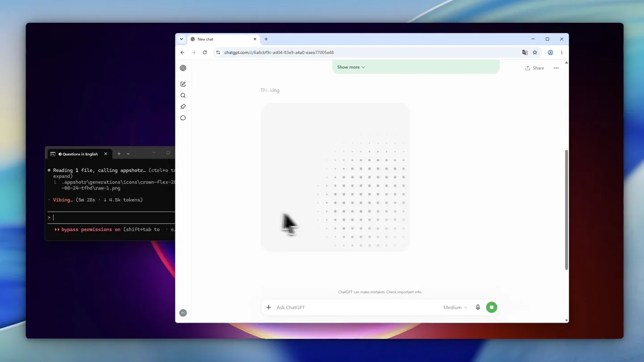Image resolution: width=644 pixels, height=362 pixels.
Task: Start a new chat with pencil icon
Action: [x=183, y=84]
